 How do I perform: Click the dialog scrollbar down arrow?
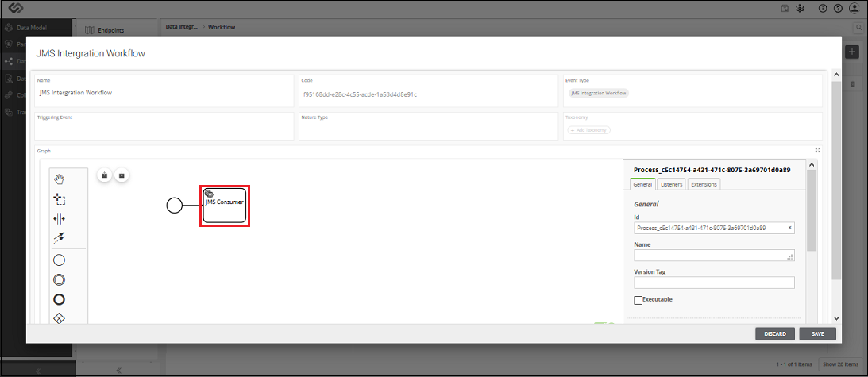(x=836, y=318)
